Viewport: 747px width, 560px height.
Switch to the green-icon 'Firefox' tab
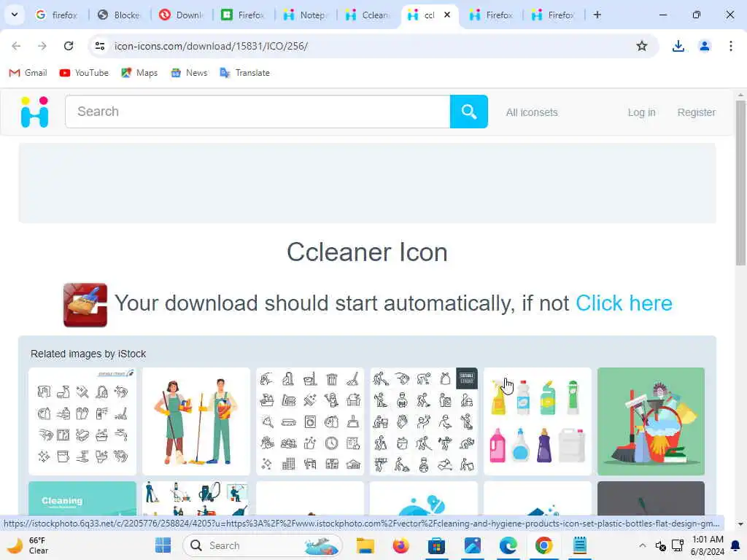(244, 15)
